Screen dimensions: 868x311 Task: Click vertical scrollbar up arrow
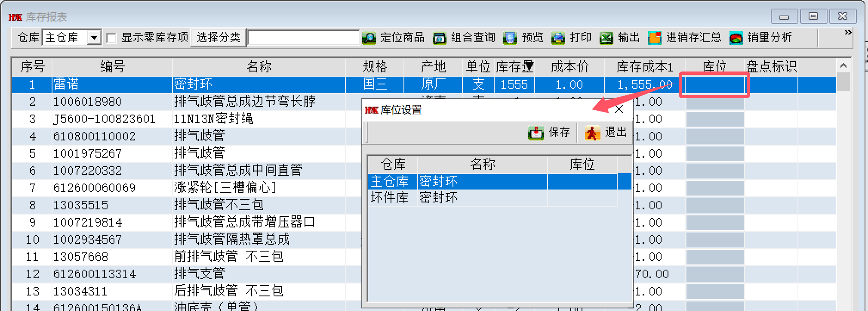tap(843, 66)
